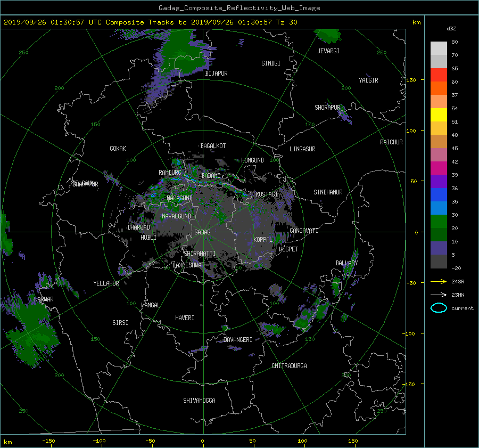Select the dark gray 5 dBZ swatch

439,261
